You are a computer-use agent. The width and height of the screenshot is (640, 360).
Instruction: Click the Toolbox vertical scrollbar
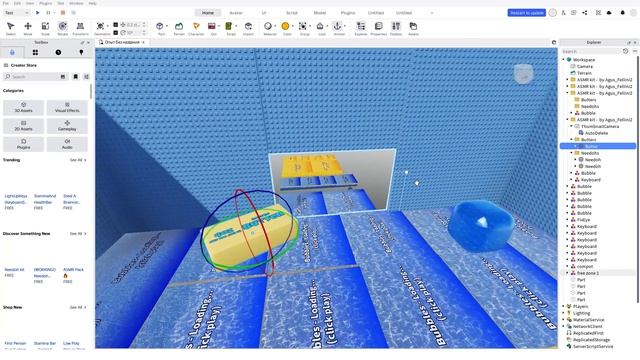click(91, 92)
